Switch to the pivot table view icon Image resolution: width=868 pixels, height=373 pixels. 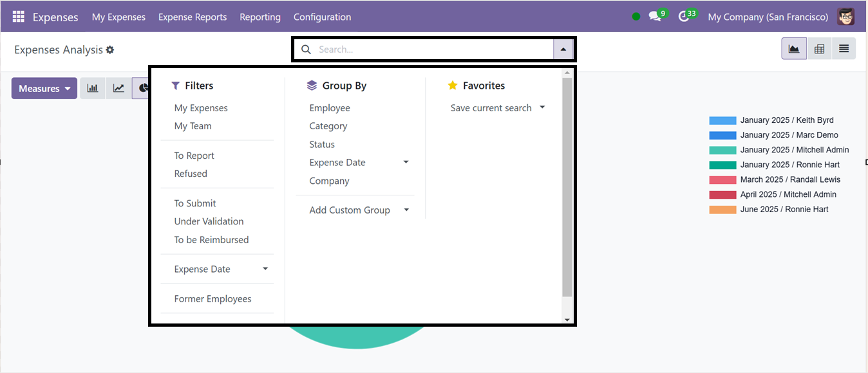tap(819, 49)
